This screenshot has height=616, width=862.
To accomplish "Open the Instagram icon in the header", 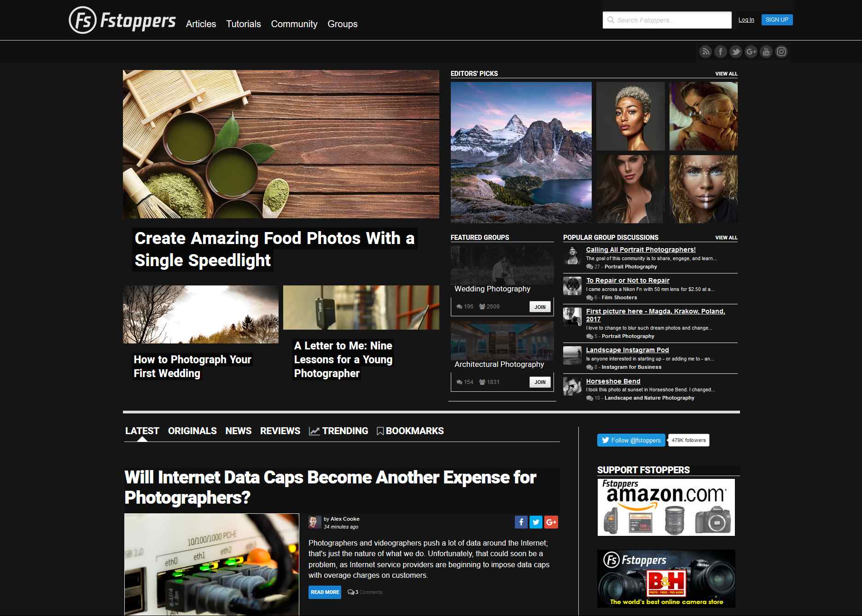I will click(781, 52).
